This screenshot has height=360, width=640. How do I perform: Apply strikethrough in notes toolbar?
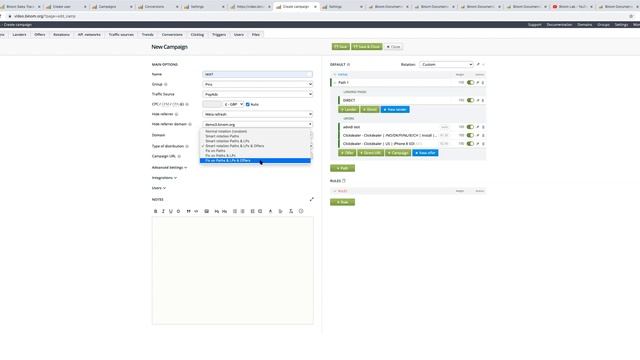[178, 211]
